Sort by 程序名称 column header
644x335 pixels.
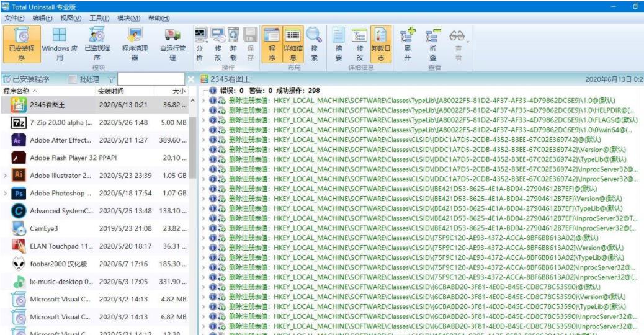point(48,91)
